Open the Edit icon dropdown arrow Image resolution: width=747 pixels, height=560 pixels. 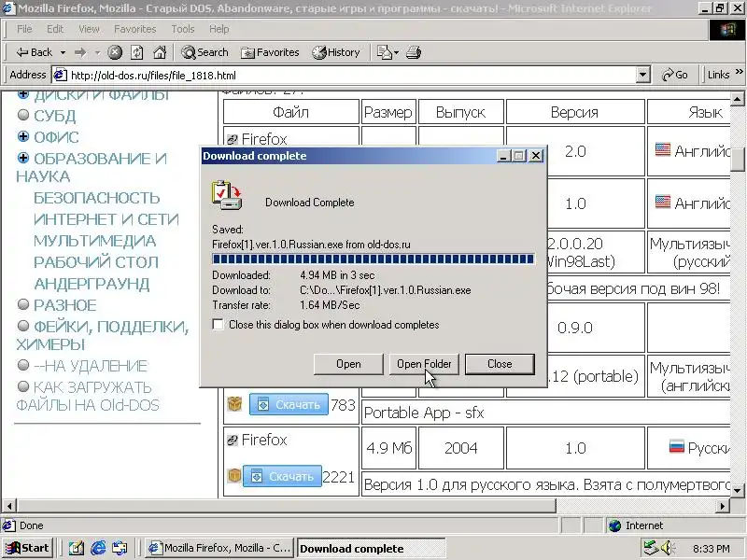(x=396, y=52)
